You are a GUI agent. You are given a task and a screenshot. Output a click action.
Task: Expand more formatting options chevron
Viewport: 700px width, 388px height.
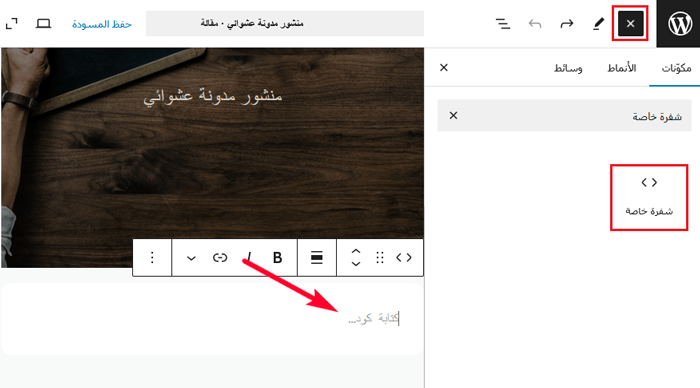click(191, 258)
